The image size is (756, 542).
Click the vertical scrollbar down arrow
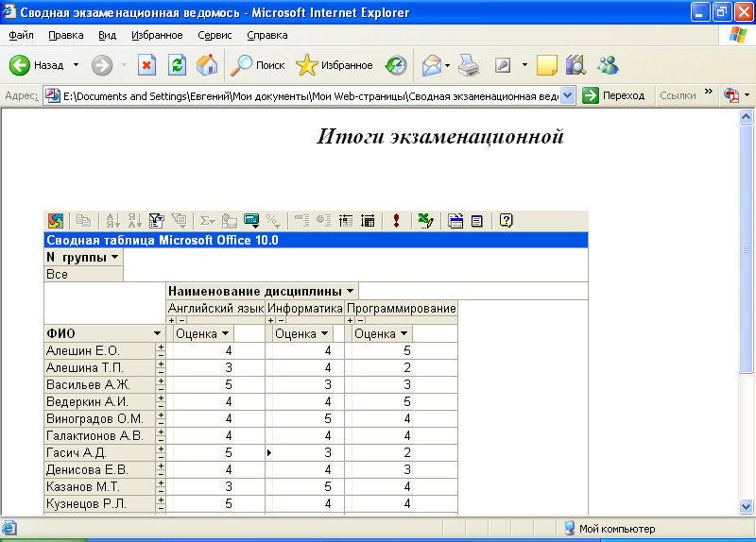pos(746,506)
